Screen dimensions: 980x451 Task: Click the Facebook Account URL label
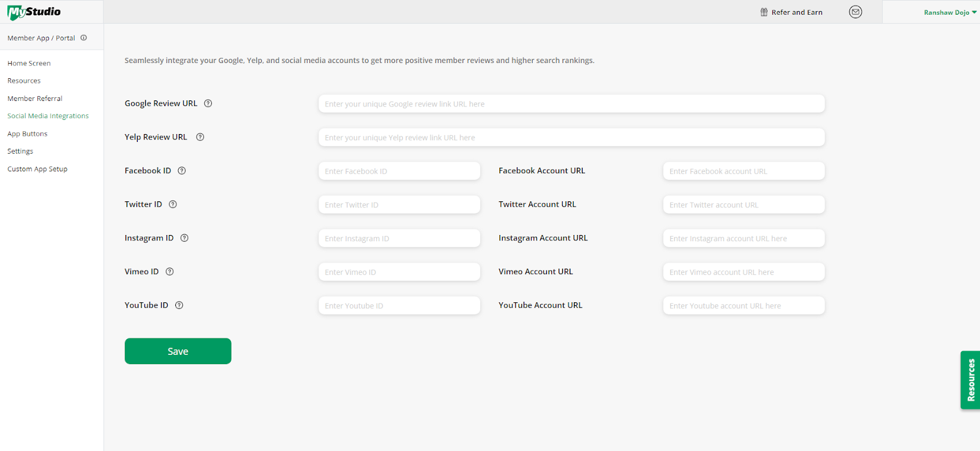point(541,171)
